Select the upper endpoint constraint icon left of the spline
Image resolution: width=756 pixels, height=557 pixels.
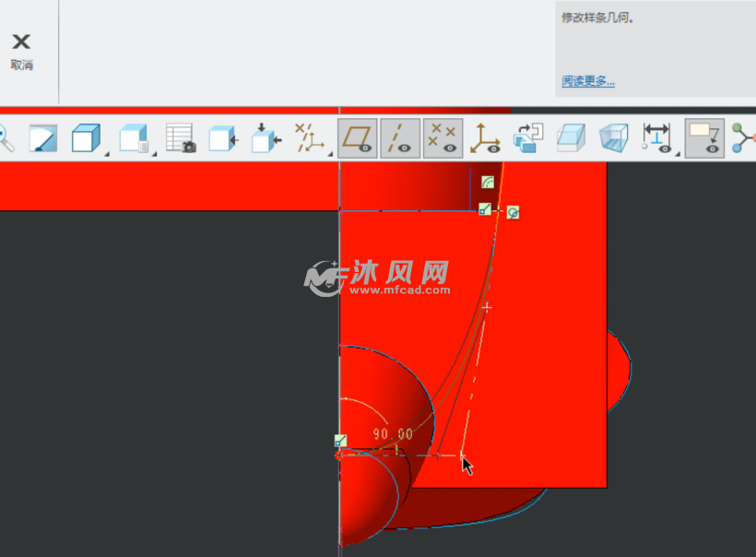(x=485, y=209)
